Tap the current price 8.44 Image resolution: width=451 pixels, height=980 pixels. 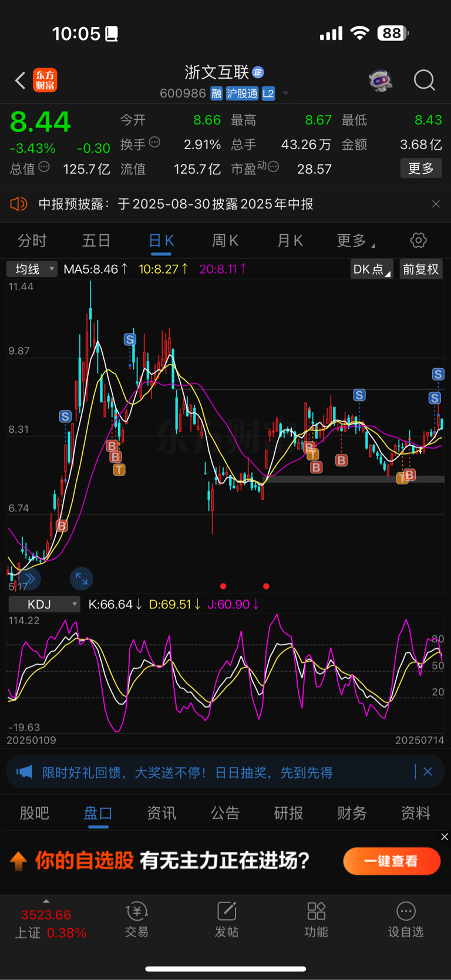pyautogui.click(x=40, y=122)
